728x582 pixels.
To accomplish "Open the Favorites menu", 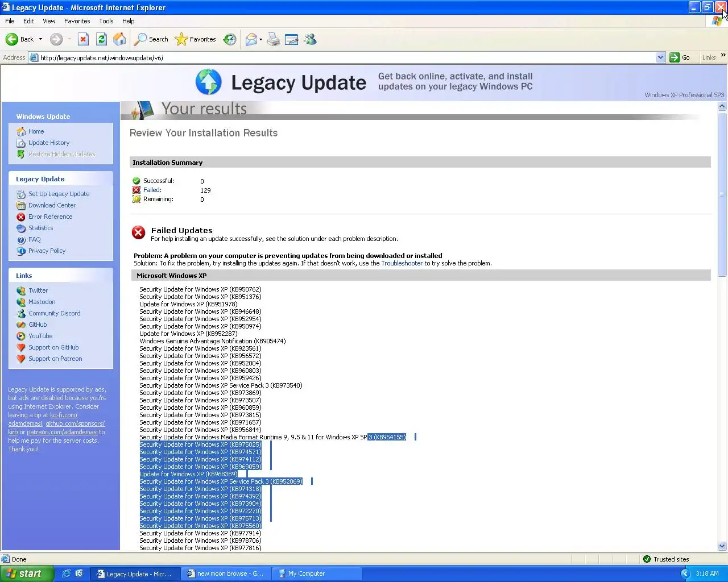I will tap(77, 21).
